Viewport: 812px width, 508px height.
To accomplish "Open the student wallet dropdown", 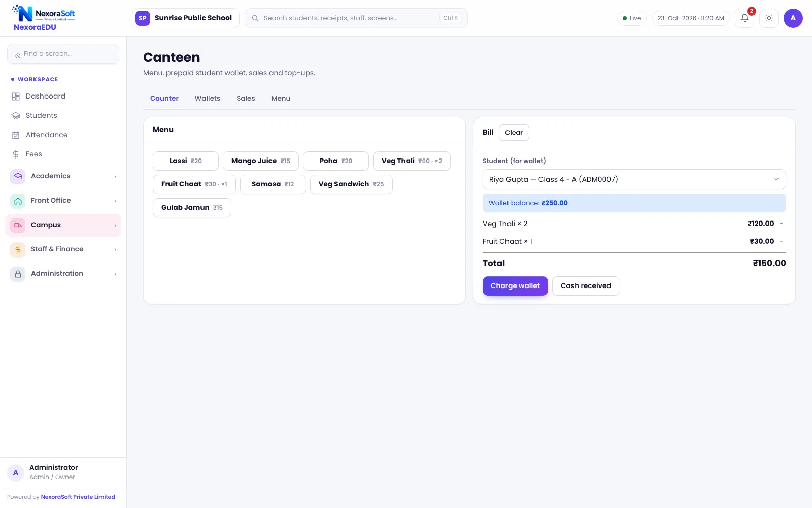I will 634,179.
